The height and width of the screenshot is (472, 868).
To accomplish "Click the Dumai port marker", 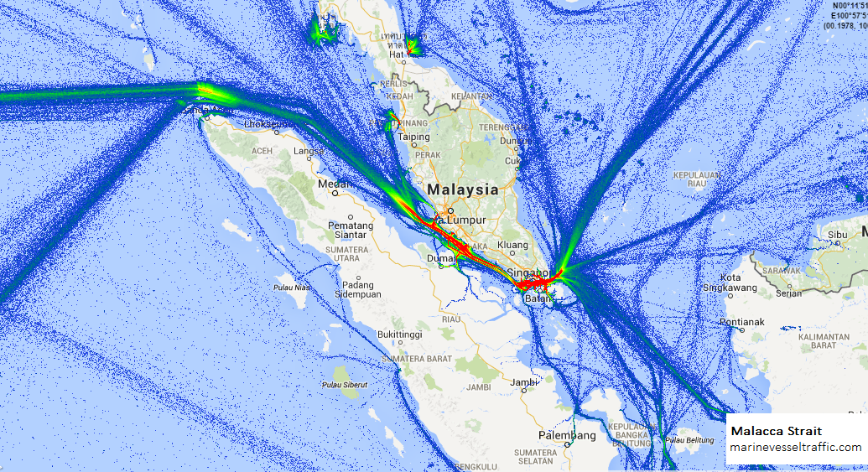I will (x=441, y=267).
